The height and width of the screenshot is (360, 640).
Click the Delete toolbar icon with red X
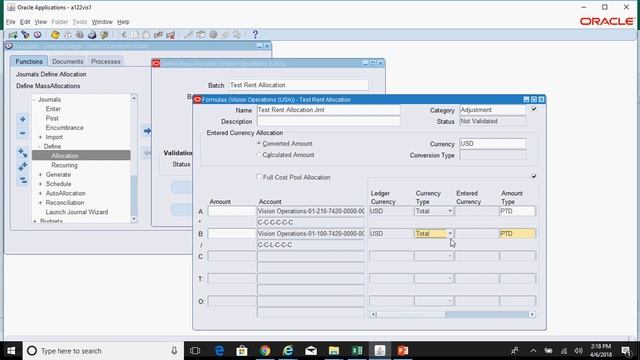[x=171, y=35]
